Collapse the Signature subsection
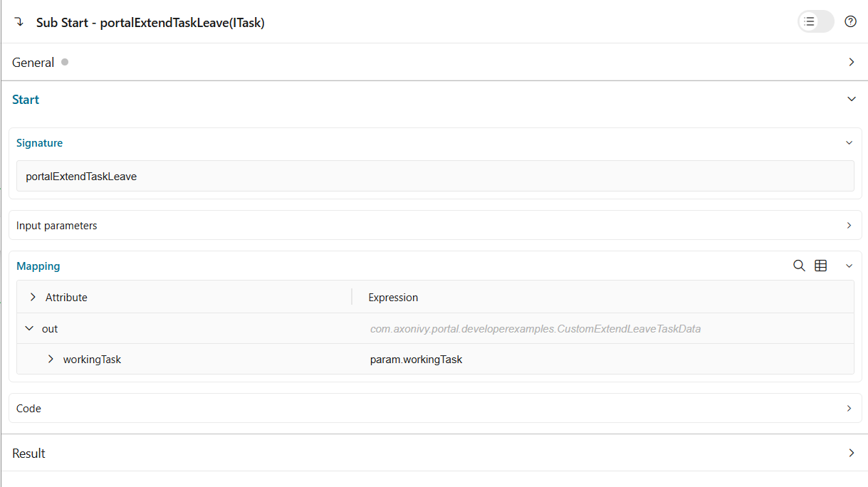Image resolution: width=868 pixels, height=487 pixels. coord(849,142)
